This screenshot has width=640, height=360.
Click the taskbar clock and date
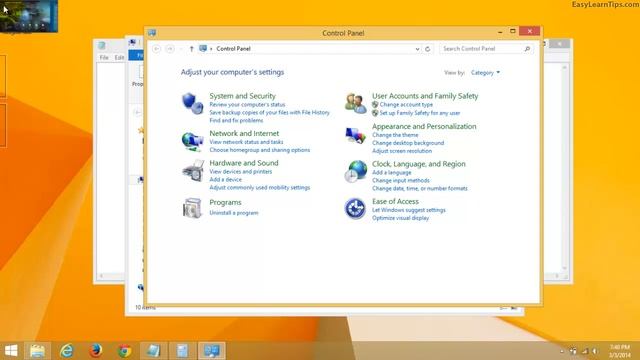[x=620, y=351]
